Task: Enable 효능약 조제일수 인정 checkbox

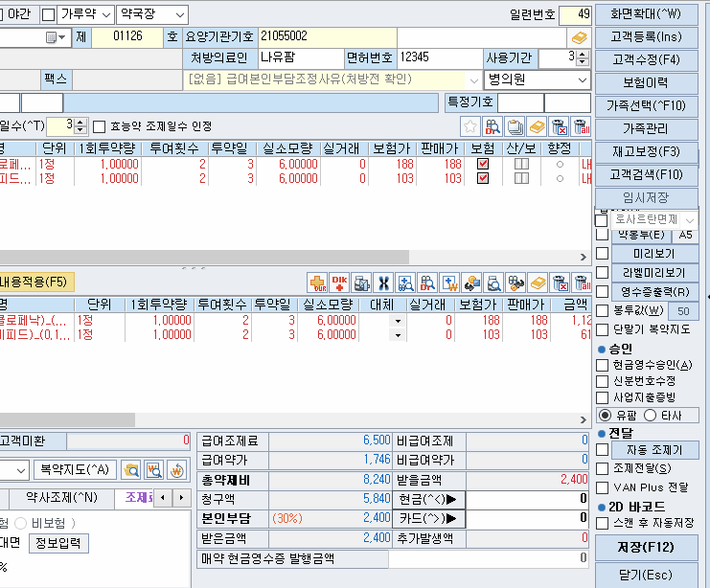Action: pyautogui.click(x=99, y=126)
